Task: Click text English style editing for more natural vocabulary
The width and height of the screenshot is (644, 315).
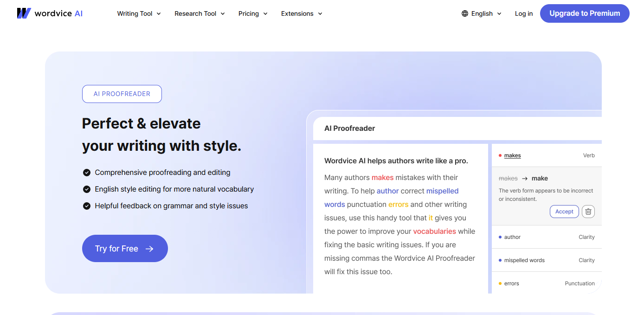Action: coord(174,189)
